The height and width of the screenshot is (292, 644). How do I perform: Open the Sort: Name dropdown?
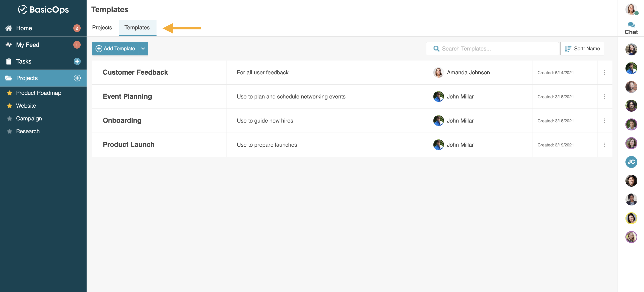click(582, 48)
